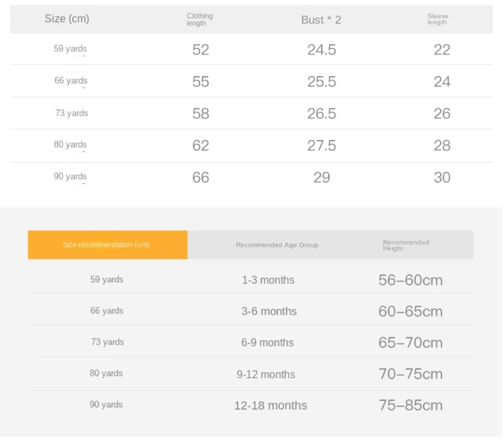Click the 56–60cm recommended height value

point(411,280)
